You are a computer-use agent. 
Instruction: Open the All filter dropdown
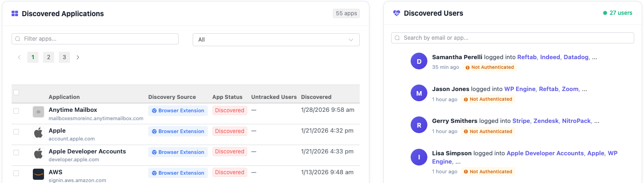[276, 40]
